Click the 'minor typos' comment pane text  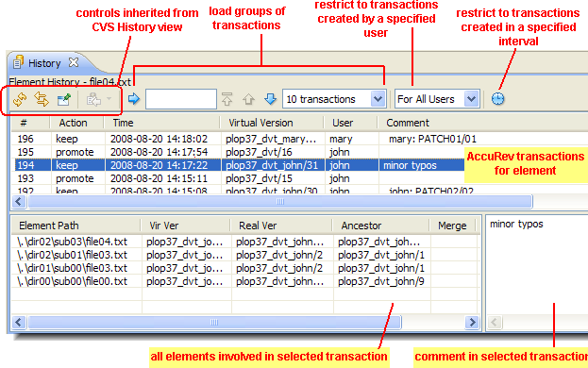[516, 224]
